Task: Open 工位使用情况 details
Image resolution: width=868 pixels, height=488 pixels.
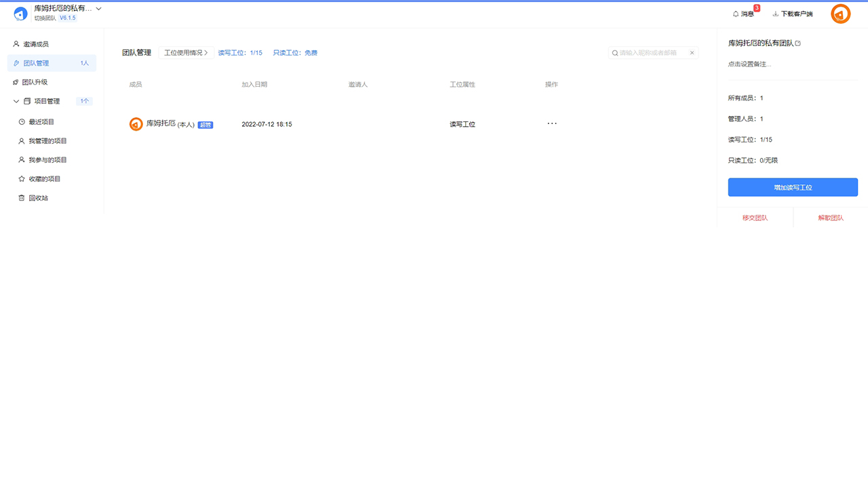Action: point(186,52)
